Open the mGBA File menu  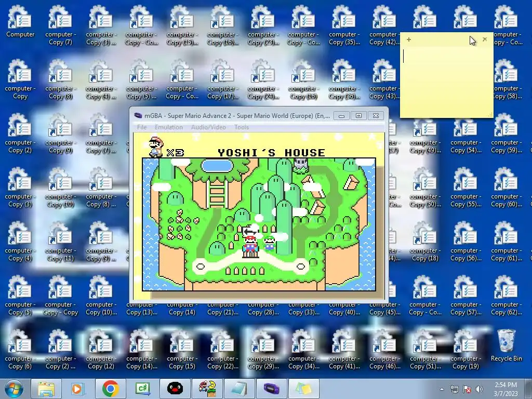pos(142,127)
